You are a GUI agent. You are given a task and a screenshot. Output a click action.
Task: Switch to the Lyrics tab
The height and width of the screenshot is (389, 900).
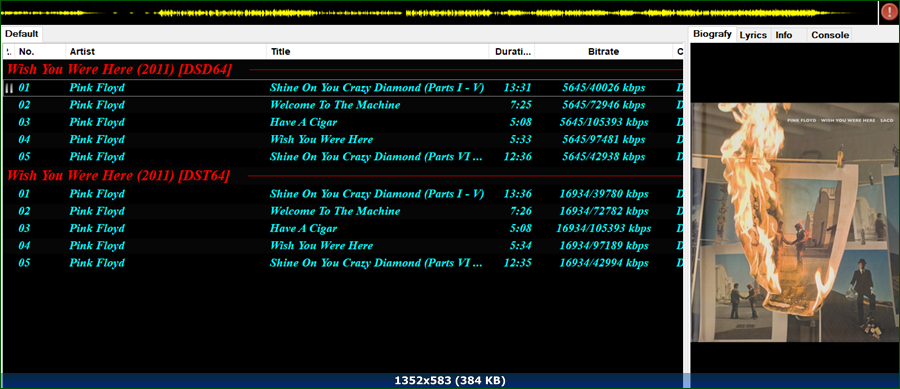[753, 35]
